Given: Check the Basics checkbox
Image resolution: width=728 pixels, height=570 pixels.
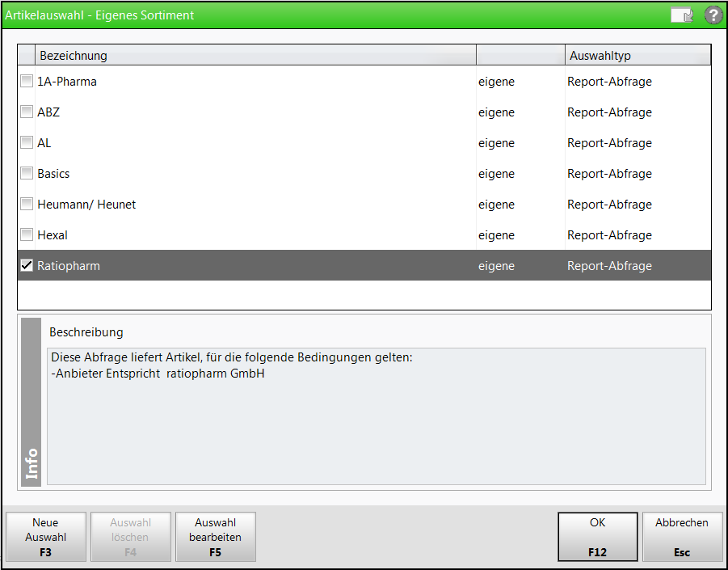Looking at the screenshot, I should (x=27, y=173).
